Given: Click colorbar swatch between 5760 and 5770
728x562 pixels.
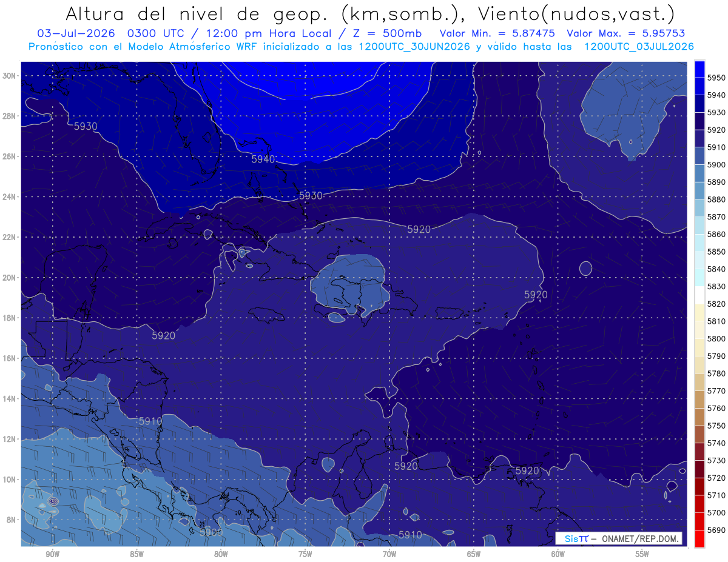Looking at the screenshot, I should coord(699,399).
